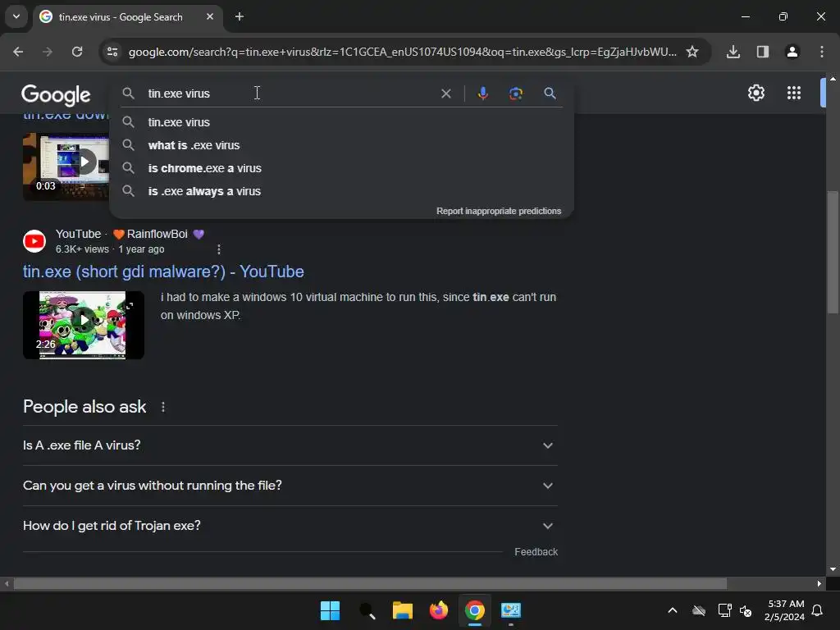
Task: Click right arrow of horizontal scrollbar
Action: point(819,583)
